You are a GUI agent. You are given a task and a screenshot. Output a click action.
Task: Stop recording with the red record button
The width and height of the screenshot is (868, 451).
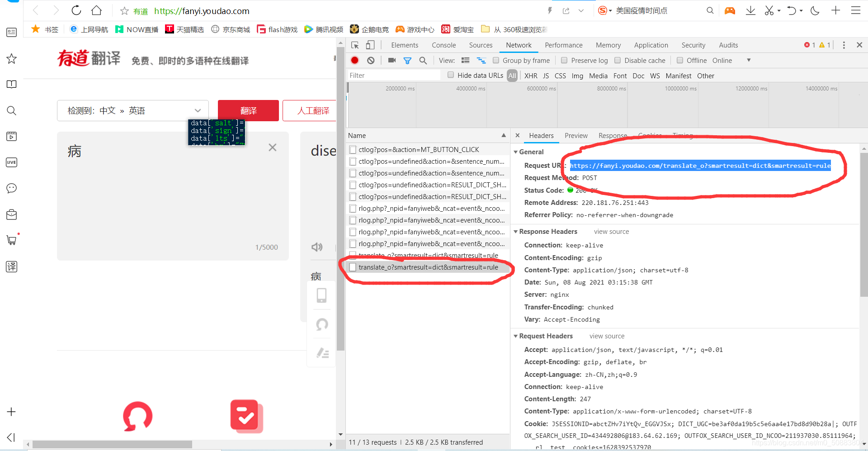point(354,60)
